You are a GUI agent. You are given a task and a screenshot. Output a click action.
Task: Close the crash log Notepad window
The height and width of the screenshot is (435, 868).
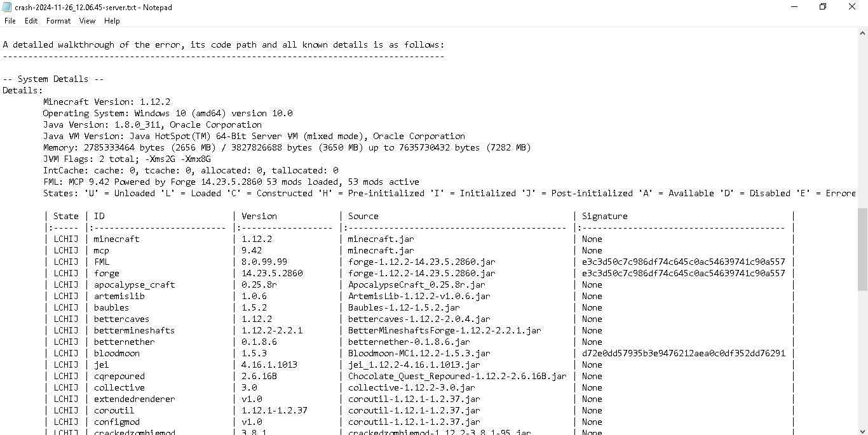[852, 7]
